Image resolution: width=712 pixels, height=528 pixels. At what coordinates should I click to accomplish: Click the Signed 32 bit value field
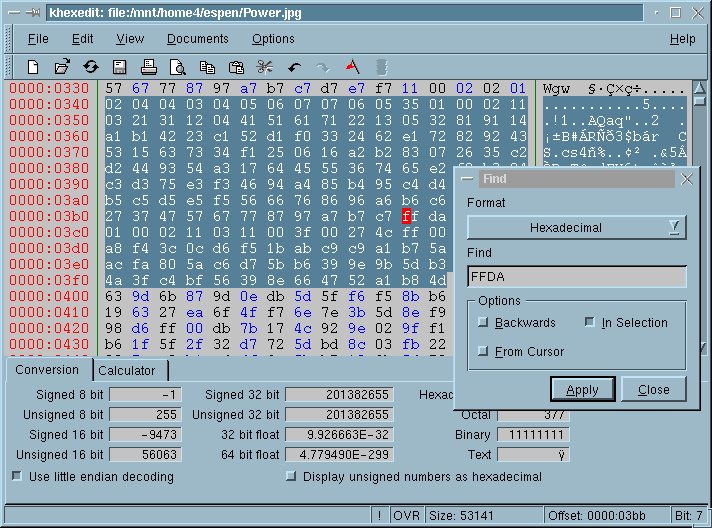point(339,395)
